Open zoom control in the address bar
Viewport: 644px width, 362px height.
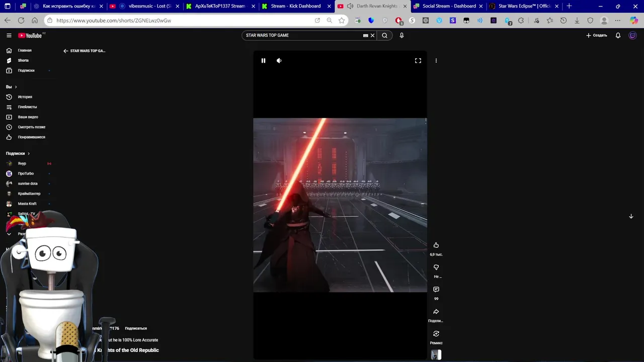coord(329,21)
